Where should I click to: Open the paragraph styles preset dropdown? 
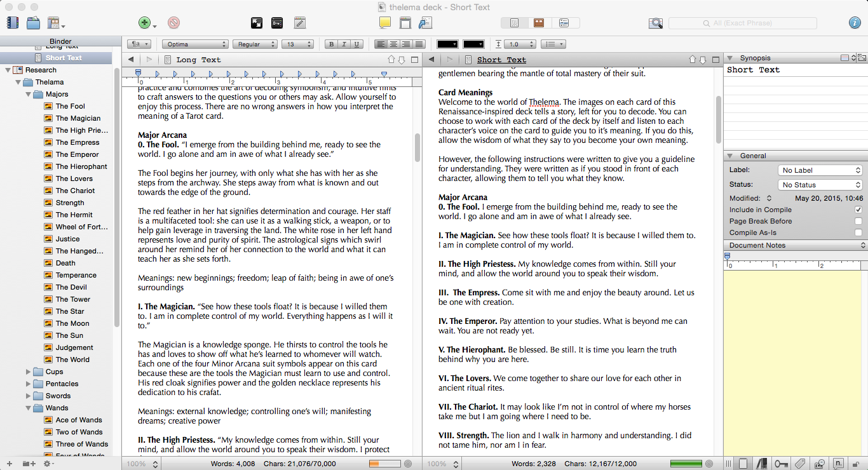tap(139, 44)
